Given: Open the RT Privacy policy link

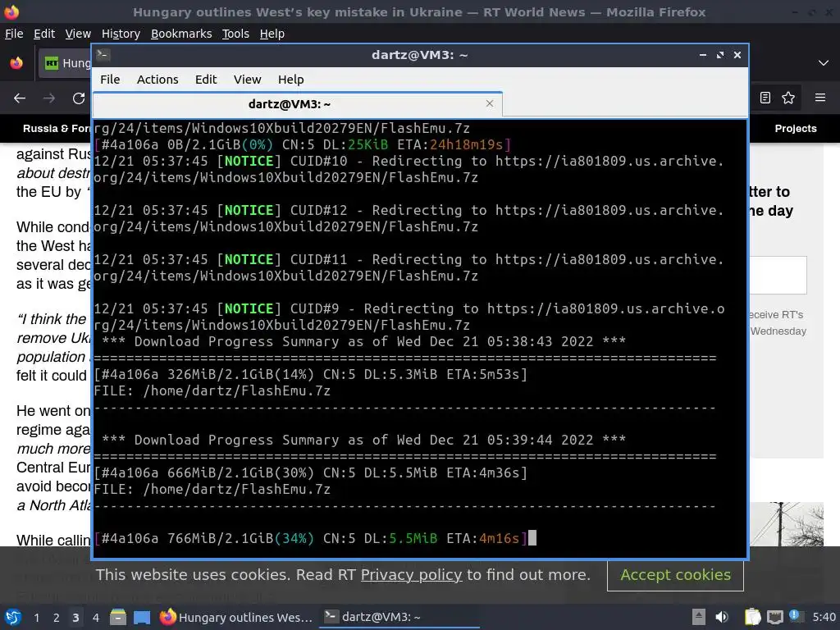Looking at the screenshot, I should [x=411, y=575].
